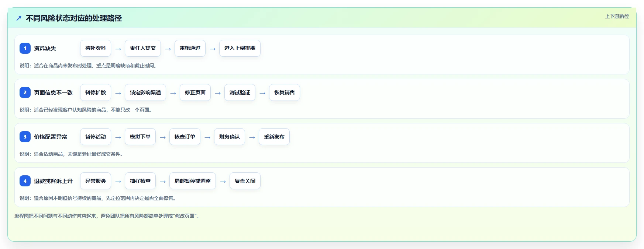Image resolution: width=644 pixels, height=249 pixels.
Task: Click the arrow between 异常聚类 and 抽样核查
Action: click(x=118, y=182)
